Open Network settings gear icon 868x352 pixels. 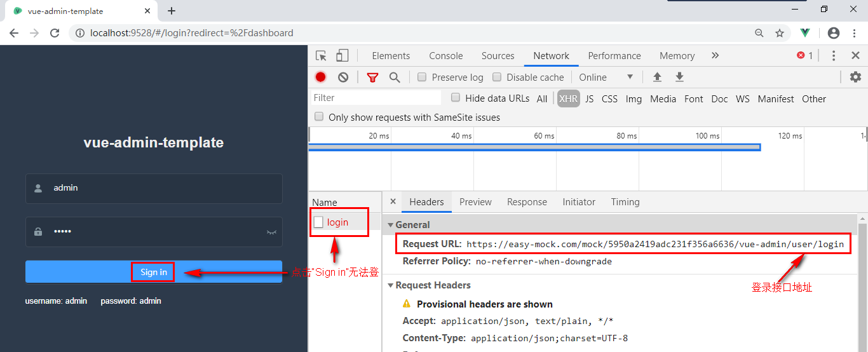(855, 77)
